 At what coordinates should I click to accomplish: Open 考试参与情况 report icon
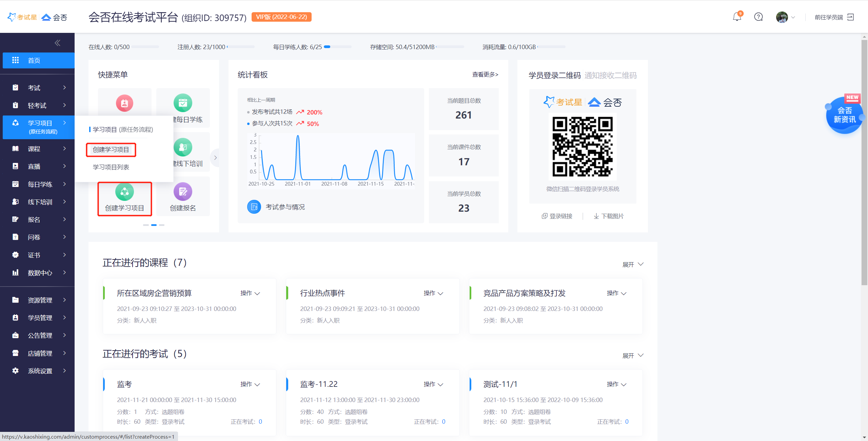[x=254, y=207]
